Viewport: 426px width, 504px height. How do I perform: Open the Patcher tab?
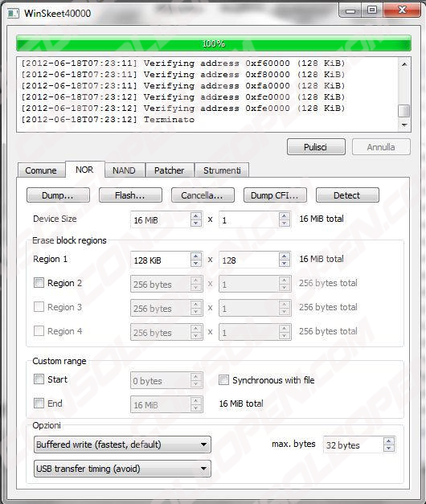tap(170, 170)
